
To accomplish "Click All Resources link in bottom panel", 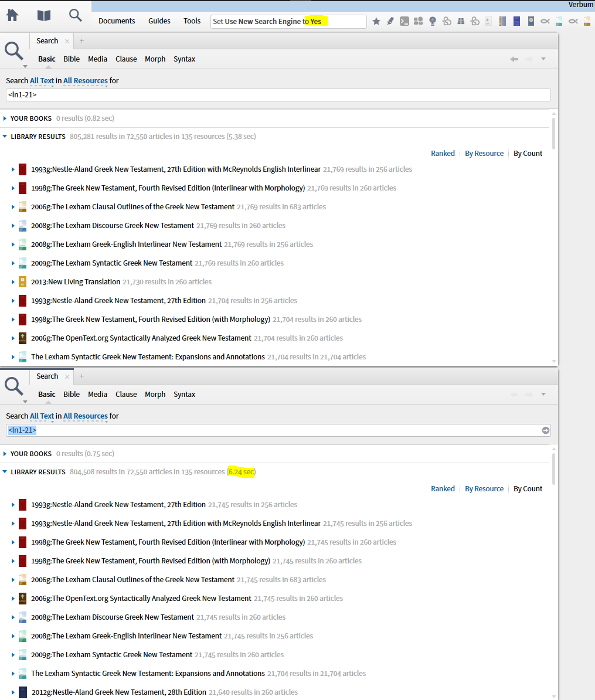I will [x=85, y=416].
